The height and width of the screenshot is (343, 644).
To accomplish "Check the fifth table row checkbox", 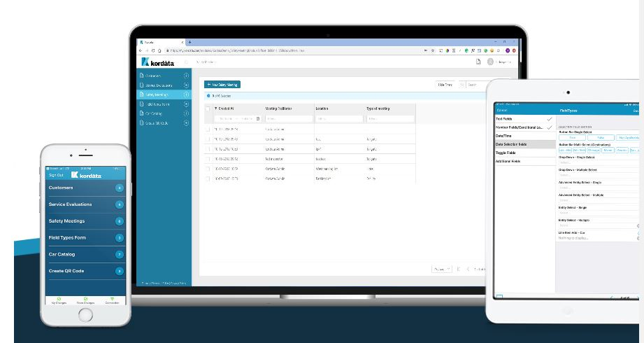I will point(208,169).
